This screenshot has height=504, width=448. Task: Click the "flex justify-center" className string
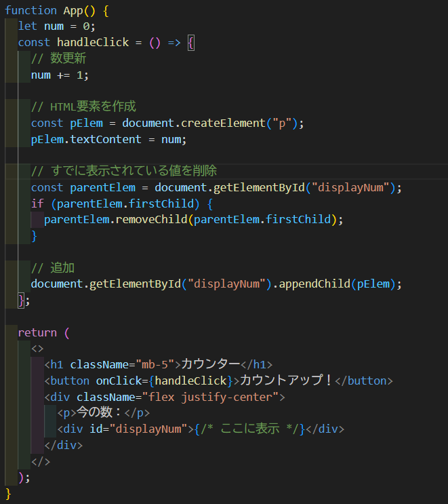coord(210,397)
